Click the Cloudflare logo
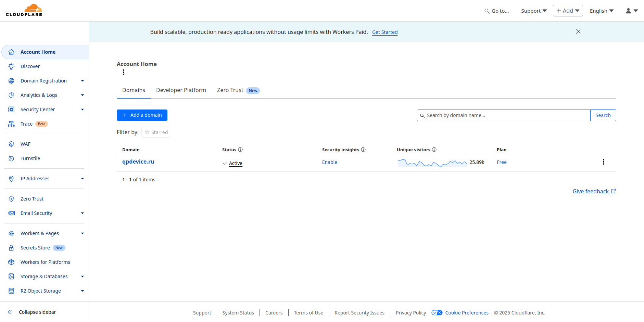This screenshot has width=644, height=322. (x=24, y=10)
